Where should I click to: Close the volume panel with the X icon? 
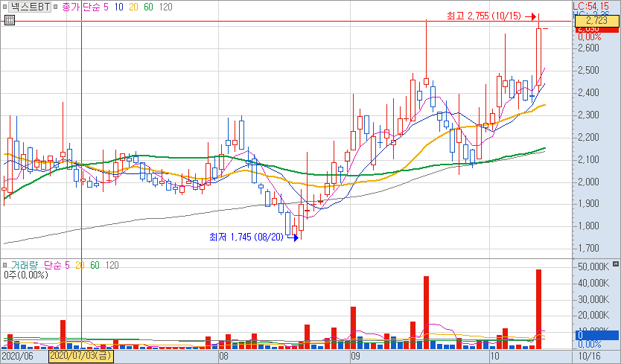[x=616, y=264]
